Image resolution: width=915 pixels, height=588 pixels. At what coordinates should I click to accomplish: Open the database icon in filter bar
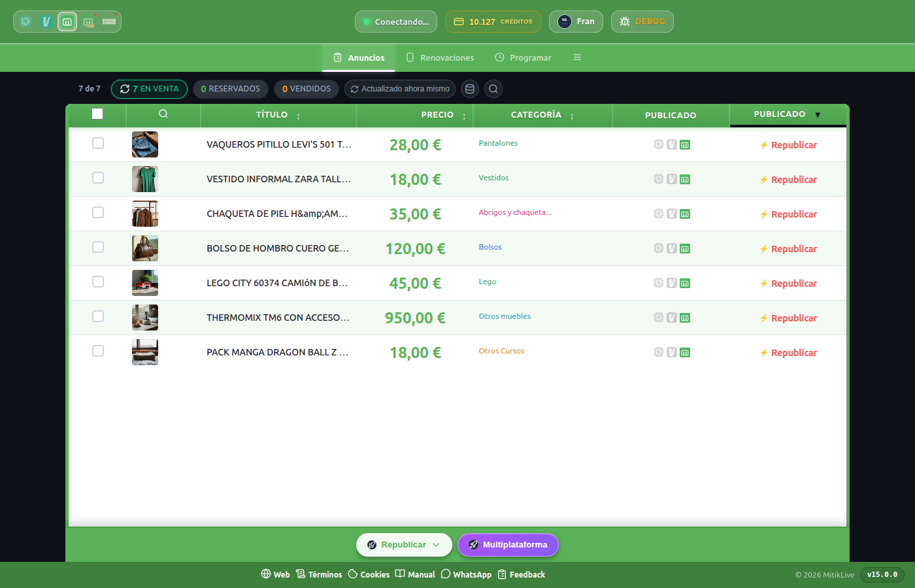(x=470, y=89)
